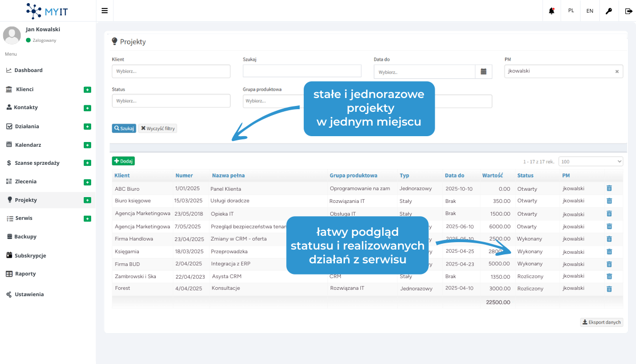Open the calendar picker for Data do
This screenshot has height=364, width=636.
point(483,72)
